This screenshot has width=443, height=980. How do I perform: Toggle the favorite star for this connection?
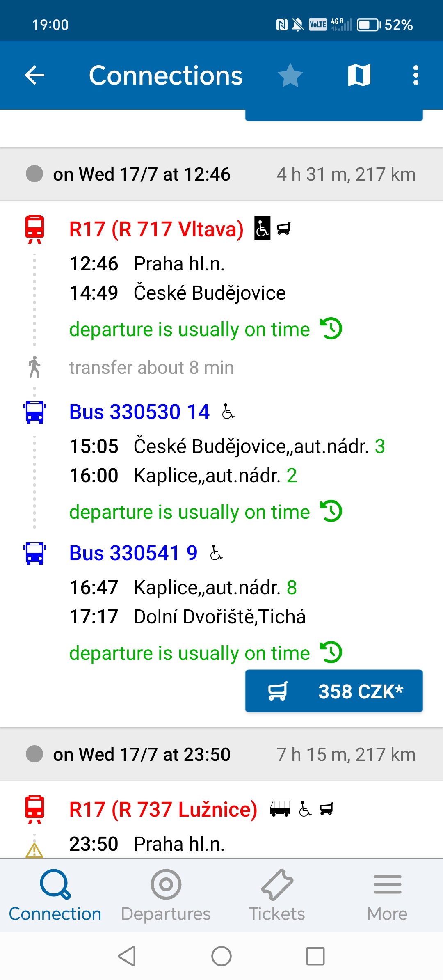click(290, 75)
